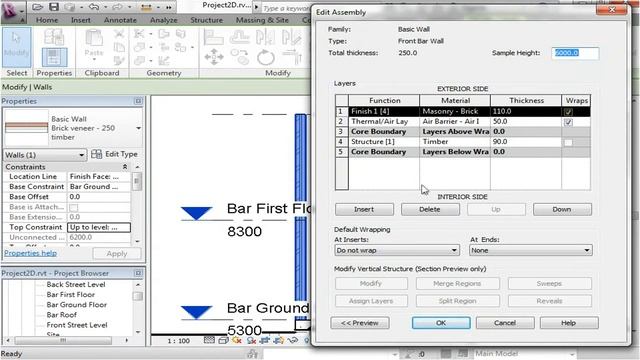Click the Trim/Extend icon
The width and height of the screenshot is (640, 360).
point(291,57)
